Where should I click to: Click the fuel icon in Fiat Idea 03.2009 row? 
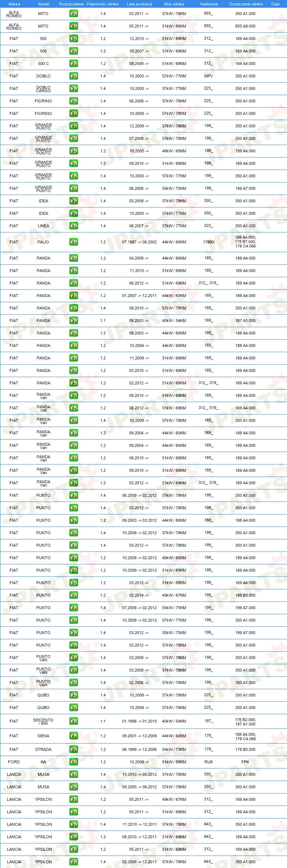(x=73, y=201)
